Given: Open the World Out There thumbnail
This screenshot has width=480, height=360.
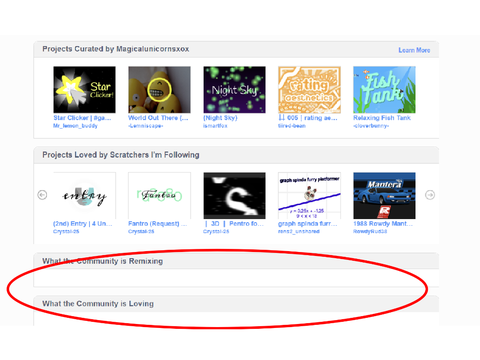Looking at the screenshot, I should [159, 90].
